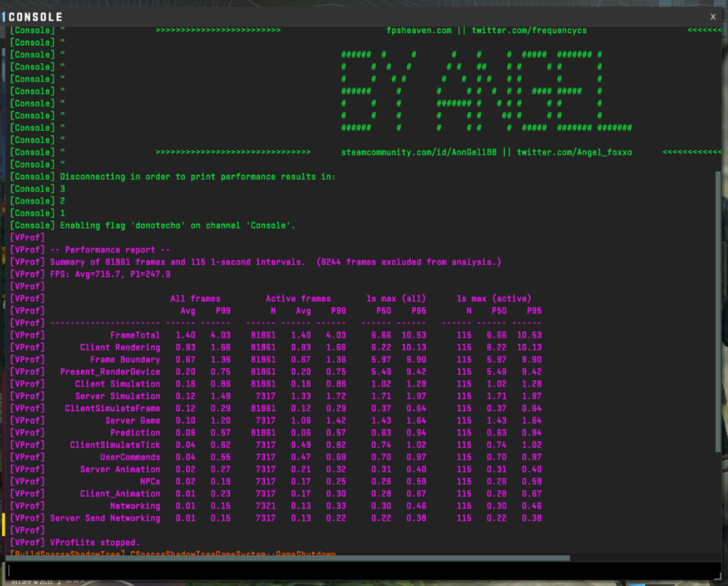
Task: Click the '[Console] 1' countdown line
Action: tap(37, 213)
